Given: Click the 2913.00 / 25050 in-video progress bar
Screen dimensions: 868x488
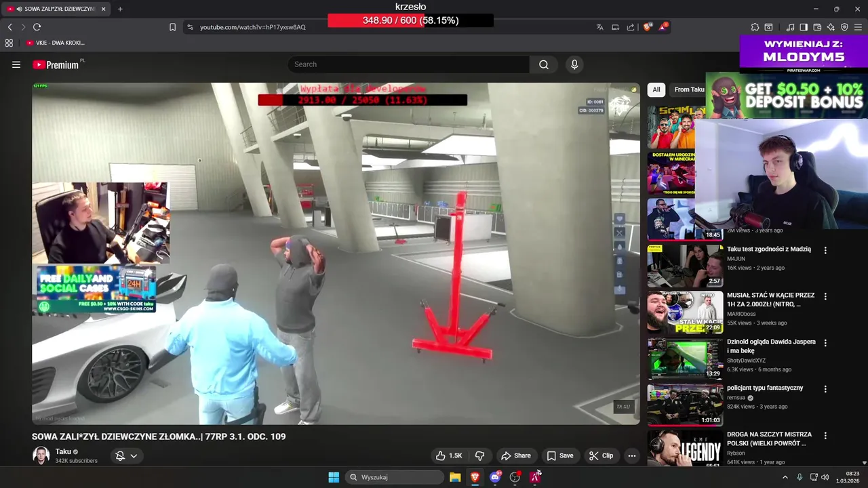Looking at the screenshot, I should [x=362, y=100].
